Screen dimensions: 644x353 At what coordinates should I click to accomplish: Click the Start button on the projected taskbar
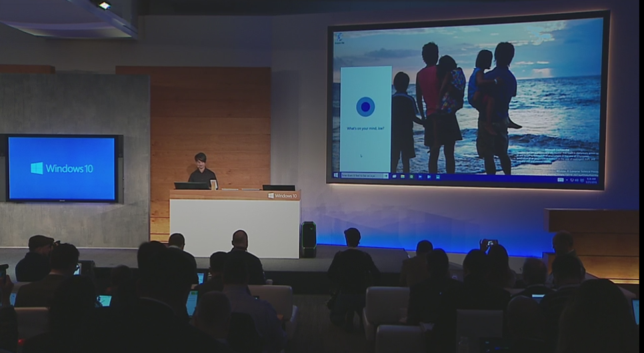tap(336, 175)
